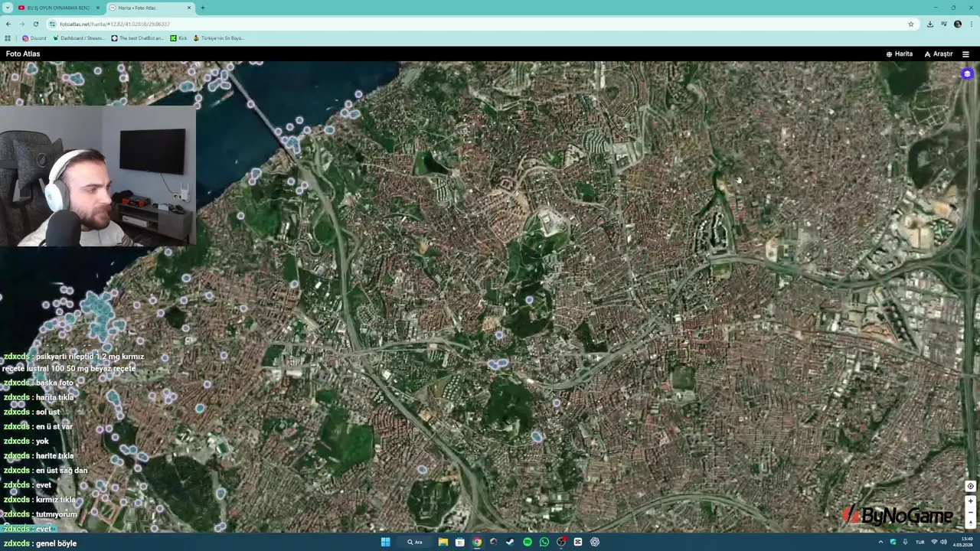Viewport: 980px width, 551px height.
Task: Open CapCut from the taskbar
Action: point(578,542)
